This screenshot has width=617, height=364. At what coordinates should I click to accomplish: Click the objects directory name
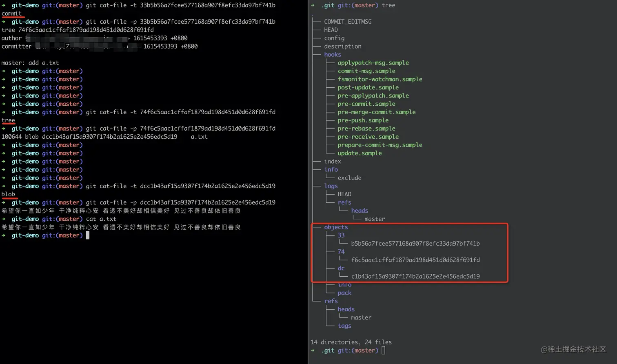336,227
